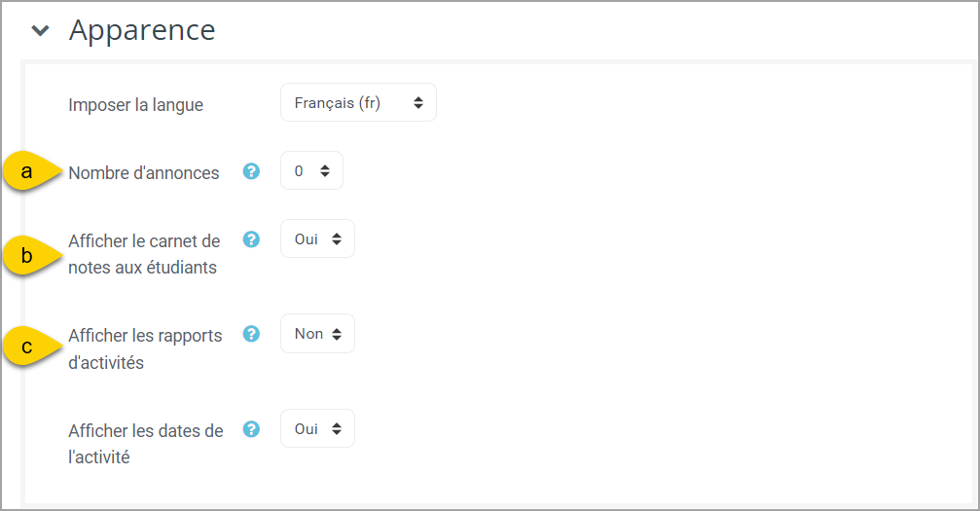Click the Imposer la langue label
The height and width of the screenshot is (511, 980).
[135, 105]
